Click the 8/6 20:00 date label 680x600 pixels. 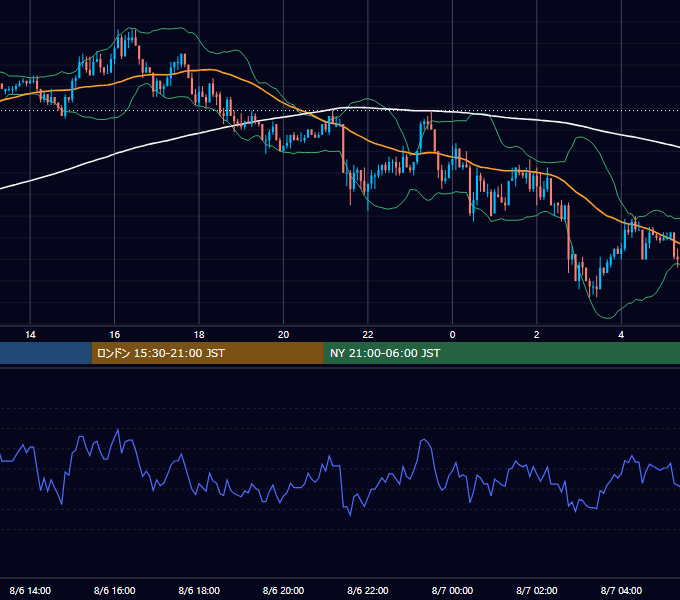[283, 590]
